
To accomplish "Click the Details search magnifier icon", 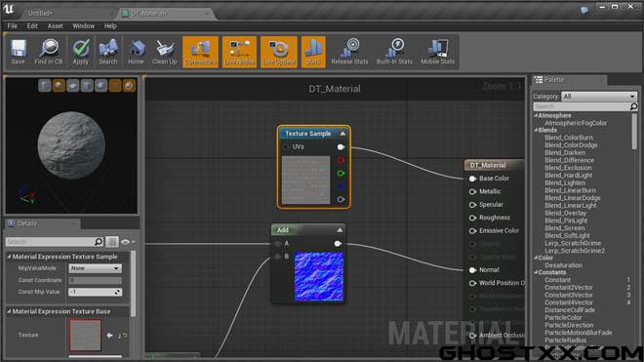I will (x=99, y=242).
